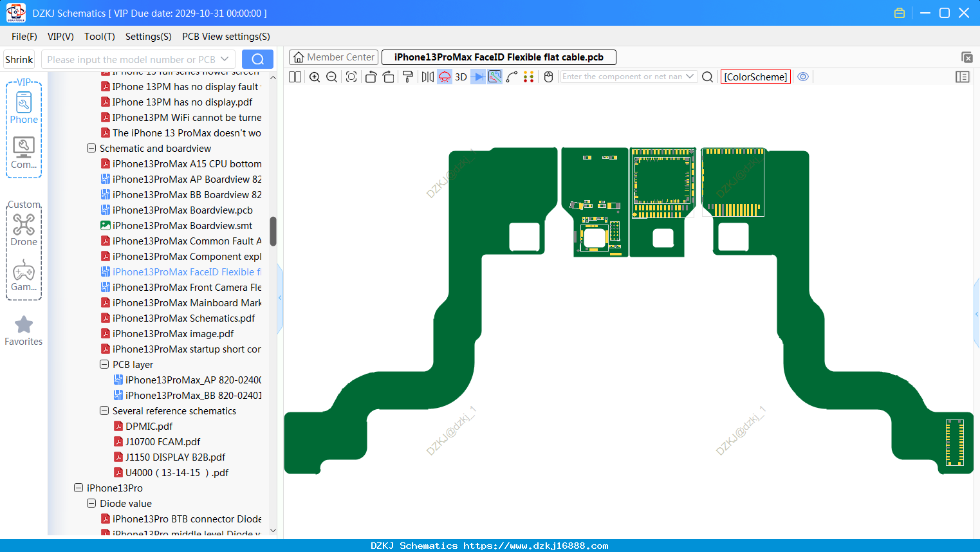Toggle the diode symbol display

pos(478,77)
